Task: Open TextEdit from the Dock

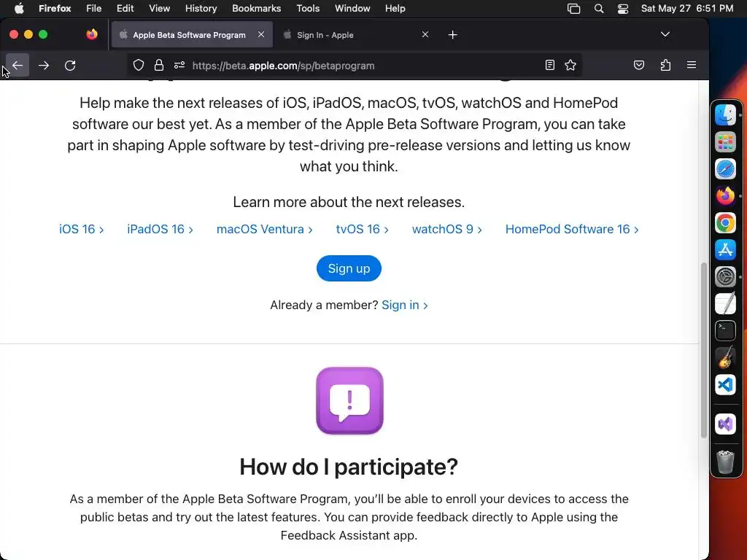Action: click(725, 304)
